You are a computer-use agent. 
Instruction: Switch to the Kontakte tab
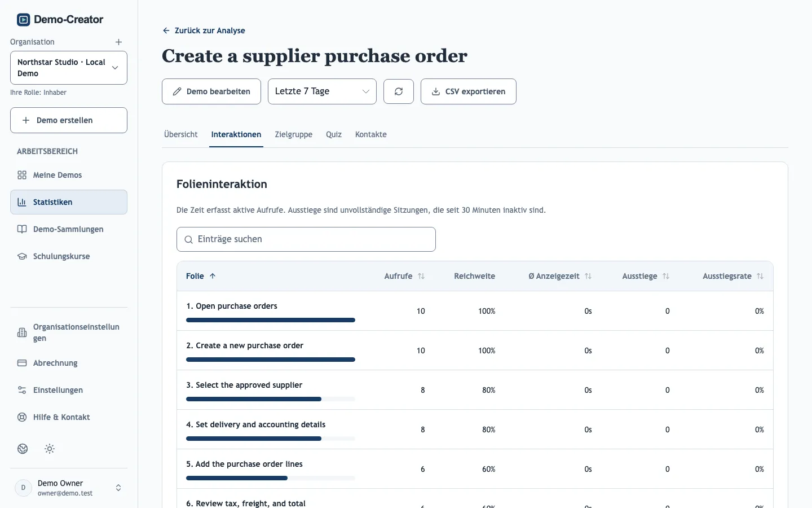(x=371, y=134)
